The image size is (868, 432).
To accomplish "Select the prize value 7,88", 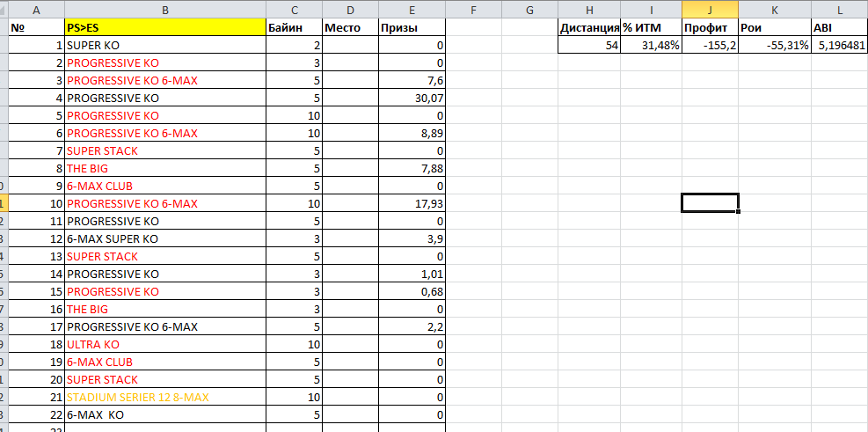I will pyautogui.click(x=412, y=168).
